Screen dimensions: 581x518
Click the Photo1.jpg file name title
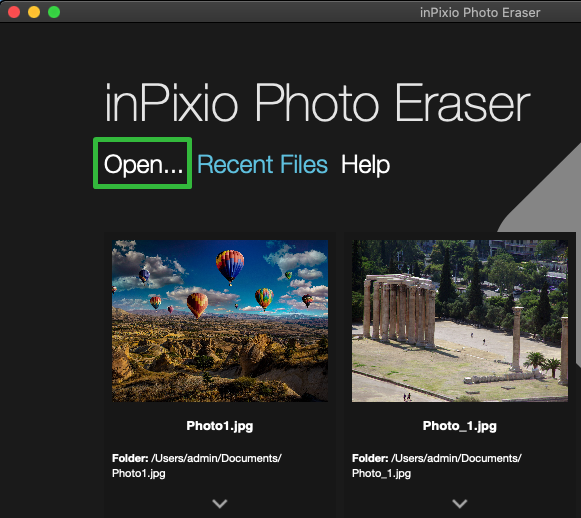click(220, 426)
